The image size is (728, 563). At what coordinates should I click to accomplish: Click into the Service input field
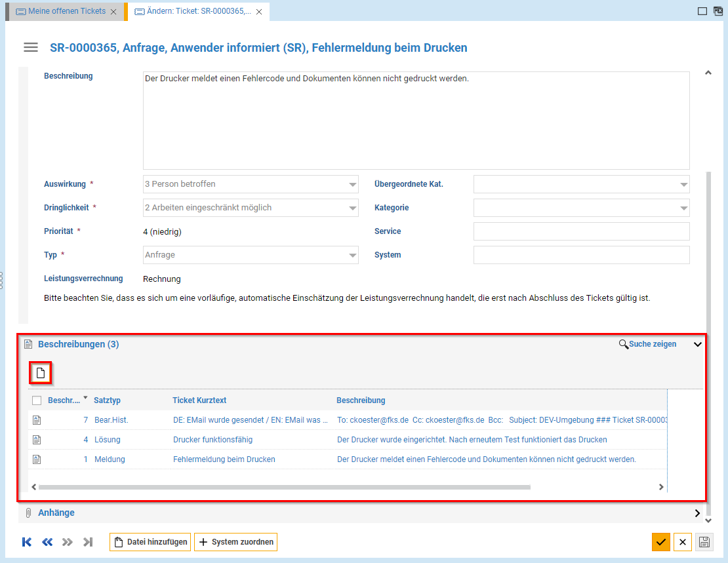(x=581, y=231)
